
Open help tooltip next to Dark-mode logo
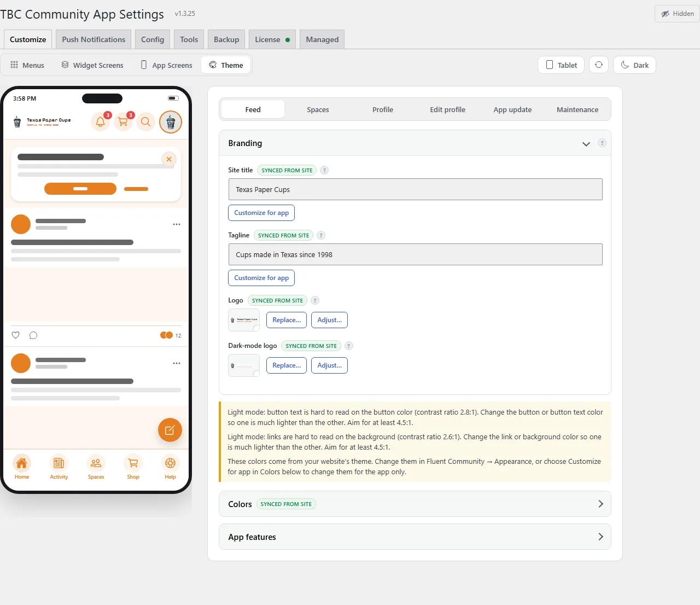(349, 346)
